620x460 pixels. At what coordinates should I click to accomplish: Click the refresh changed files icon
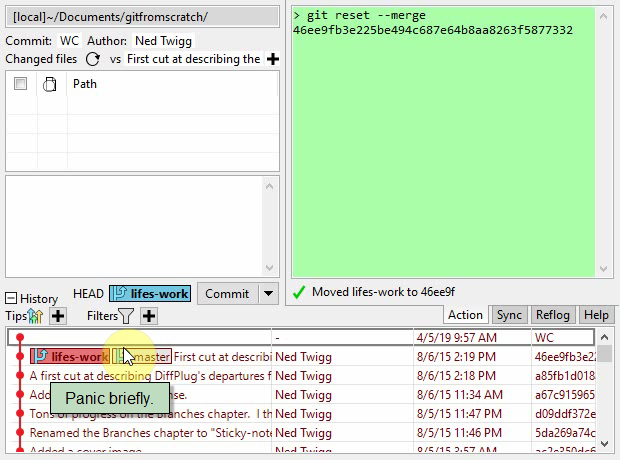pyautogui.click(x=93, y=59)
